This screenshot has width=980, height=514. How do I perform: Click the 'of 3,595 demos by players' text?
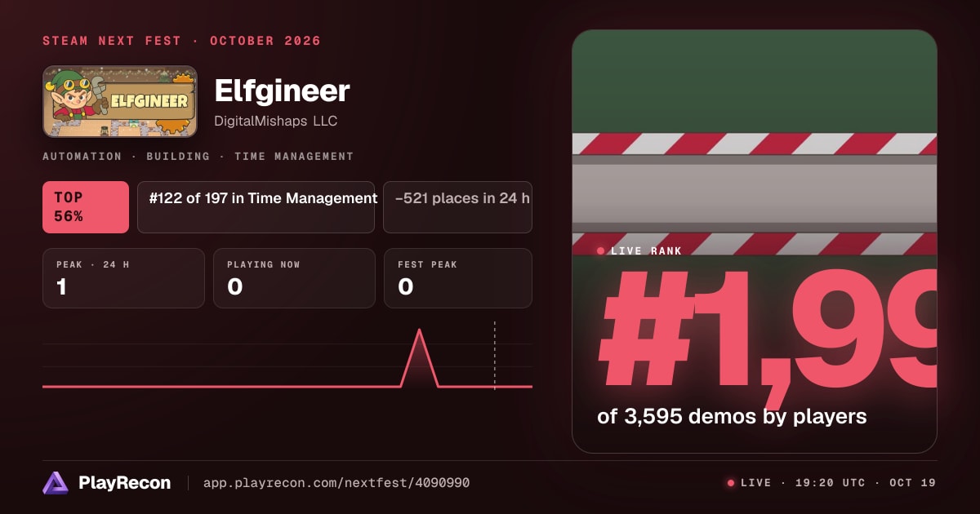(732, 416)
